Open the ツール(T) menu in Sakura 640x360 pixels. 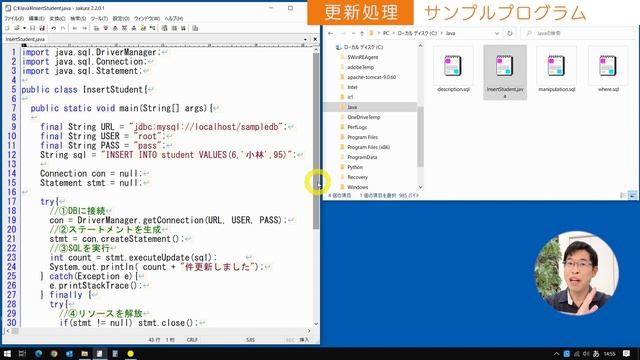99,18
